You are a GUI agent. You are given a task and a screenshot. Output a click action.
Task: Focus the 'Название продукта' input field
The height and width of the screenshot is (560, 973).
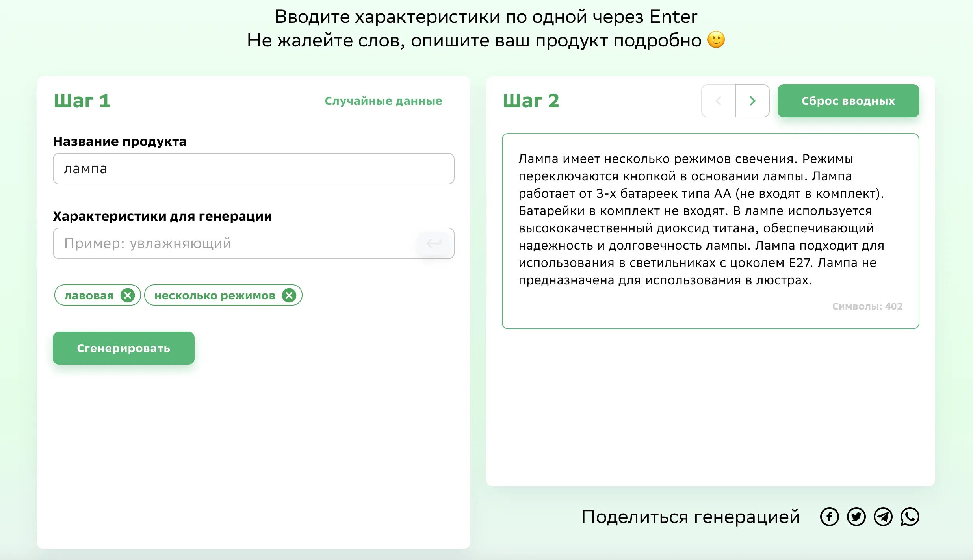(x=253, y=169)
